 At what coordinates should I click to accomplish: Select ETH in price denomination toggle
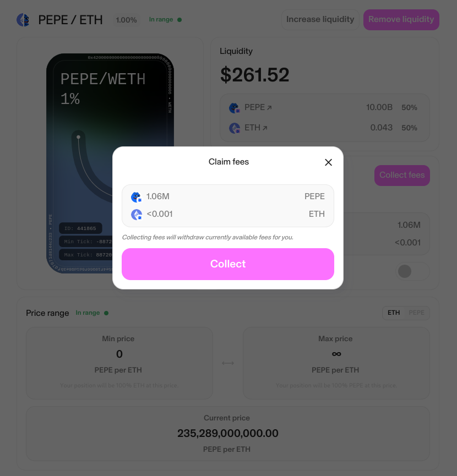click(394, 313)
